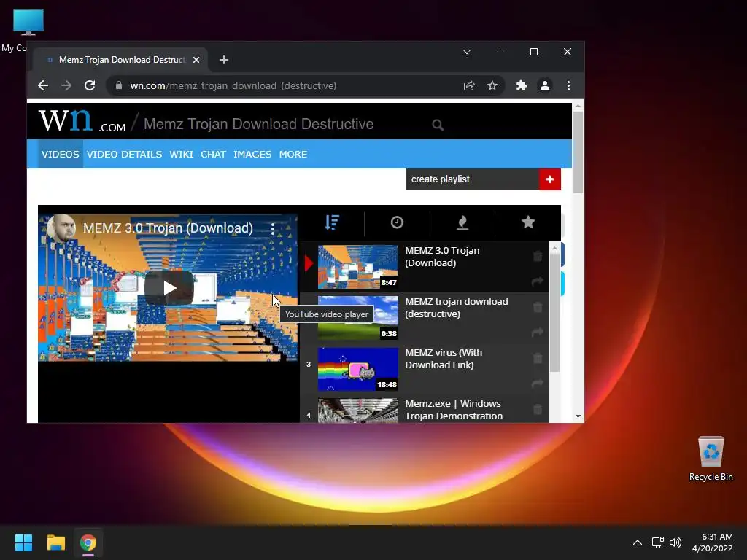The image size is (747, 560).
Task: Click the WN.com logo
Action: pos(82,121)
